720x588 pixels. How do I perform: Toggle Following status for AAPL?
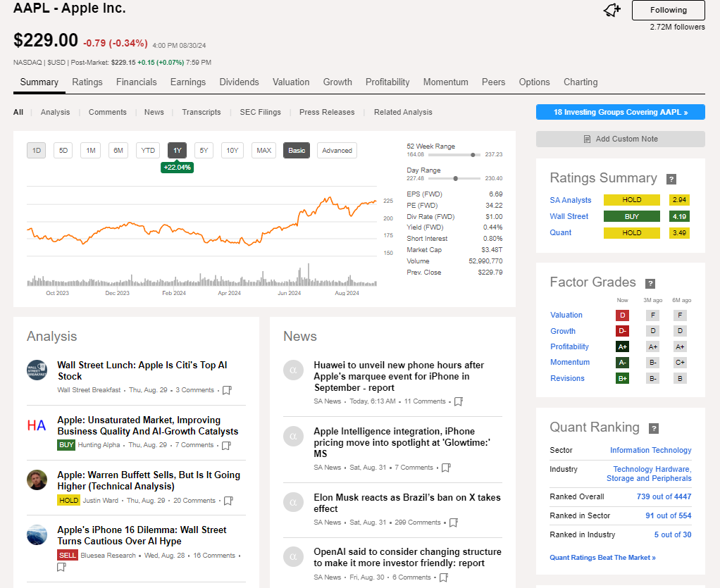(x=667, y=11)
